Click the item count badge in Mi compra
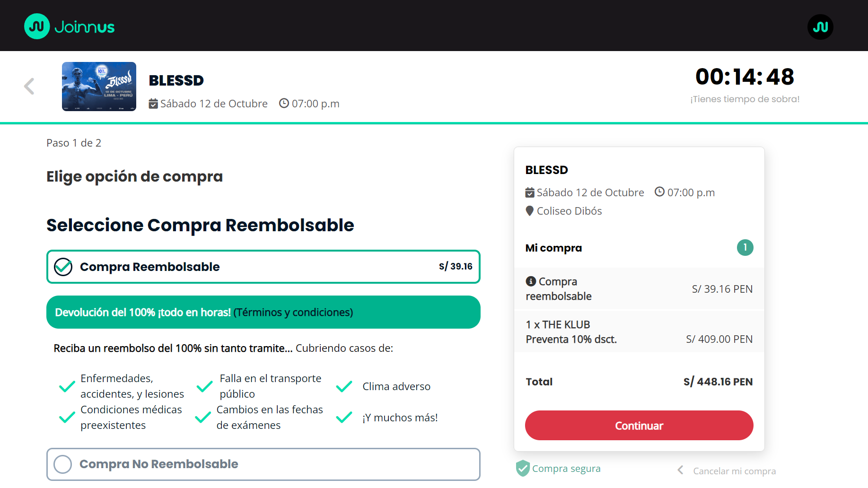This screenshot has height=488, width=868. tap(745, 247)
